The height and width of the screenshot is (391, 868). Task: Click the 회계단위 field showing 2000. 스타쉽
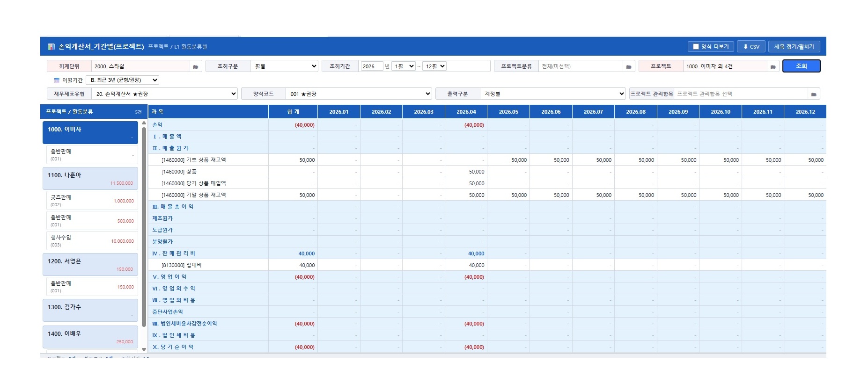tap(141, 66)
